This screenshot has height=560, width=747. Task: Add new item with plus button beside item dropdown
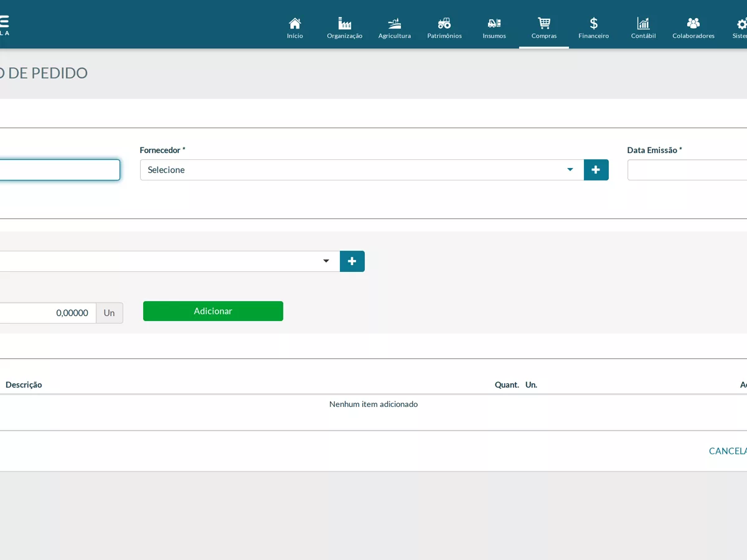tap(352, 261)
